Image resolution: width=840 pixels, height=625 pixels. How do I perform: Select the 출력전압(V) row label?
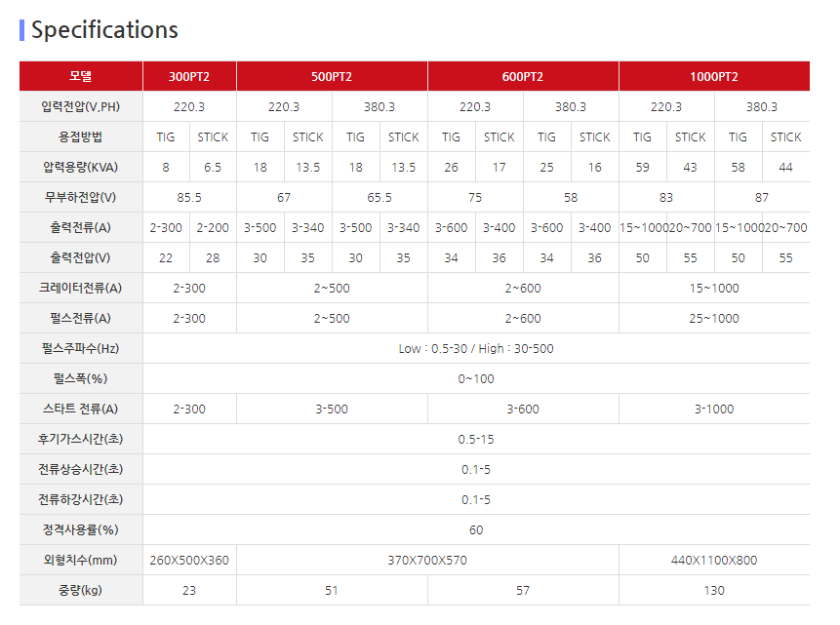[81, 258]
